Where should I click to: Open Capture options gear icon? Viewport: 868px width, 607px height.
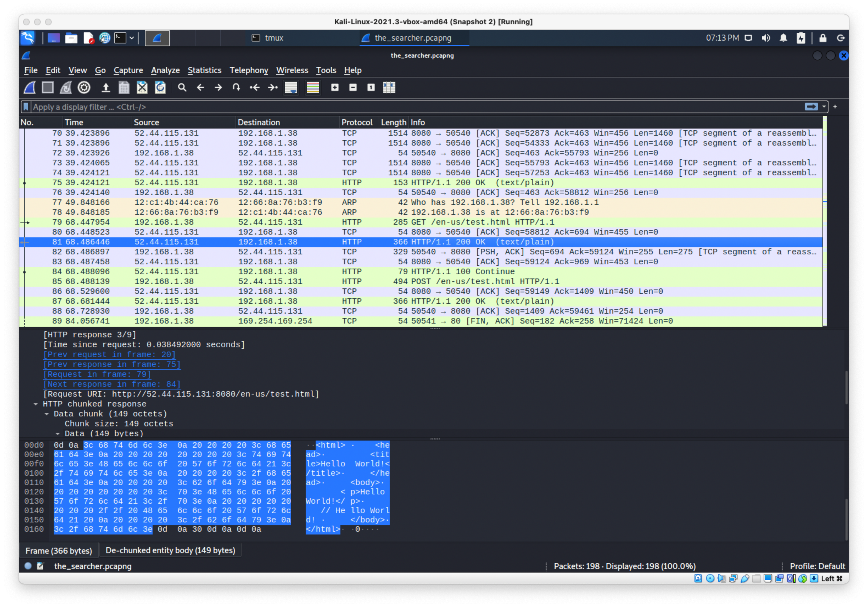pyautogui.click(x=84, y=88)
